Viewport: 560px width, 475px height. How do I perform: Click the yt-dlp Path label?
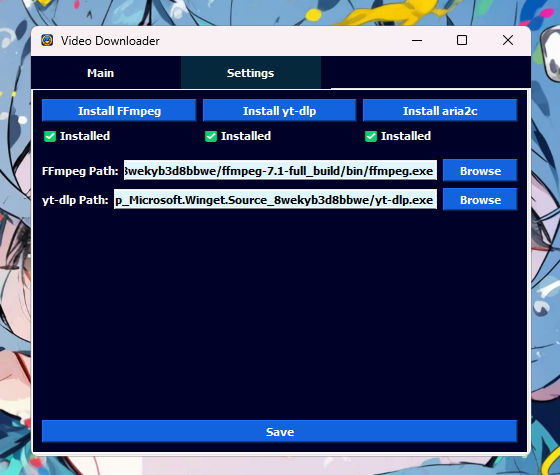coord(75,200)
